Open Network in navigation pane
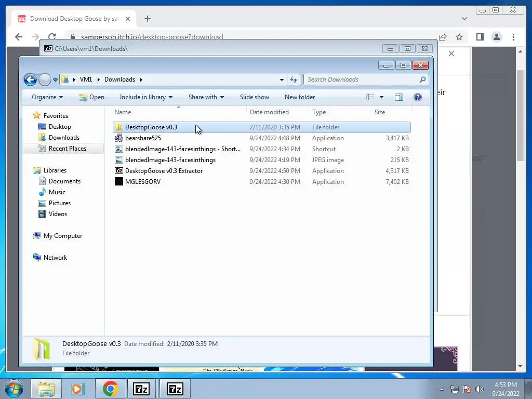This screenshot has height=399, width=532. pyautogui.click(x=55, y=258)
